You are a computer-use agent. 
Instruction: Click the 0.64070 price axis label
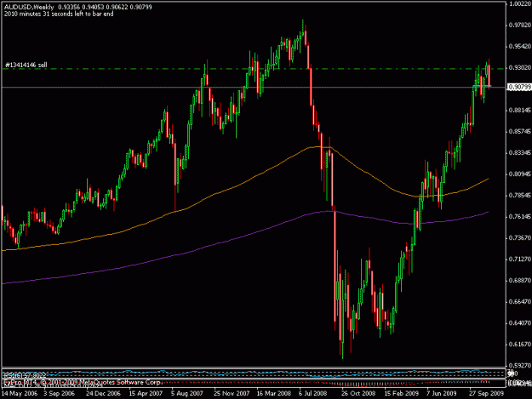click(519, 323)
